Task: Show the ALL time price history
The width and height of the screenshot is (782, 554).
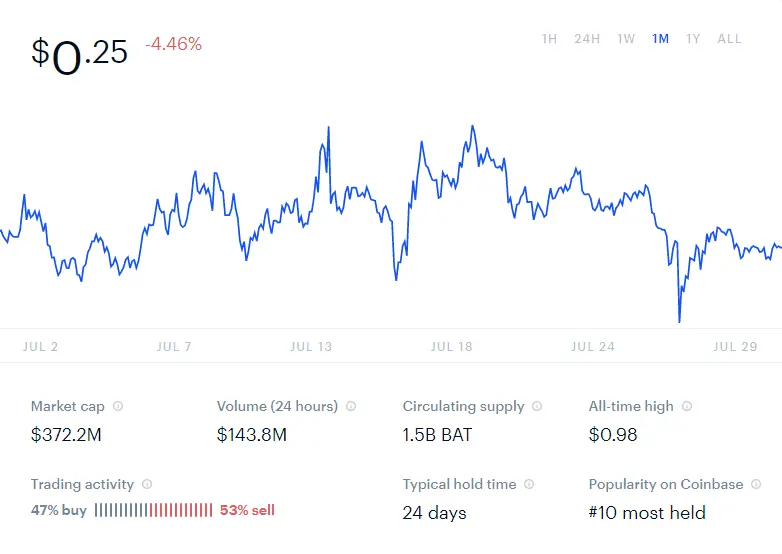Action: tap(729, 39)
